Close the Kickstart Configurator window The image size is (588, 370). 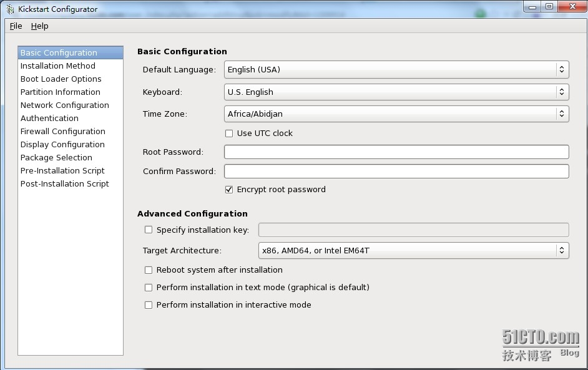pyautogui.click(x=572, y=7)
